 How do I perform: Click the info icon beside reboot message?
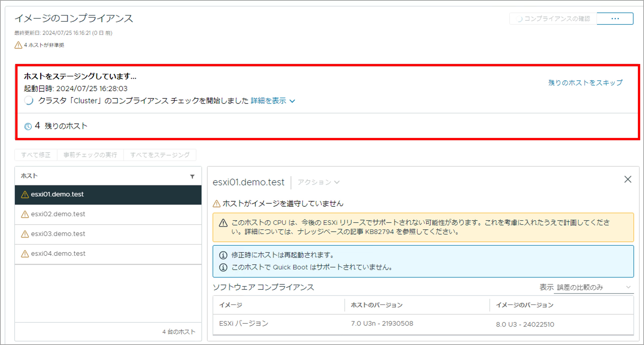223,255
